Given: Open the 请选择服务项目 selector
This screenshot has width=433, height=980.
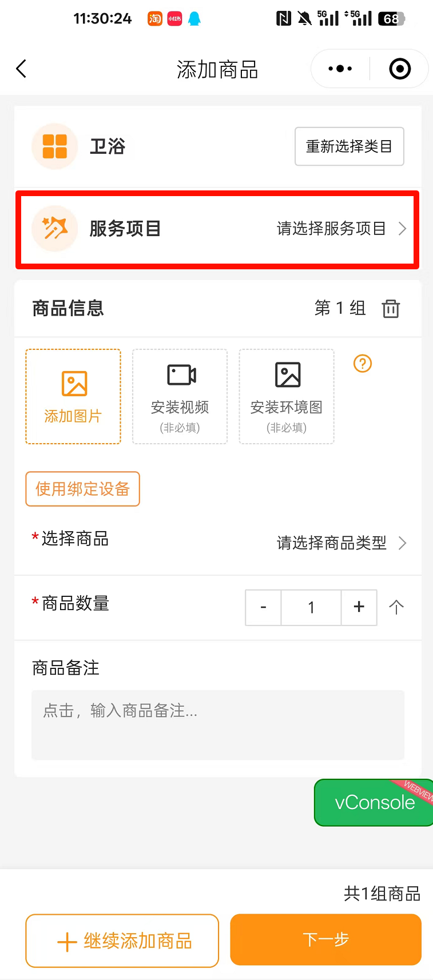Looking at the screenshot, I should tap(340, 229).
